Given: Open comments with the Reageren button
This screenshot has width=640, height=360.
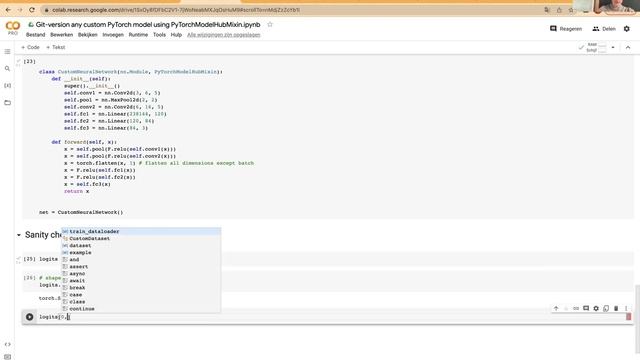Looking at the screenshot, I should click(566, 29).
